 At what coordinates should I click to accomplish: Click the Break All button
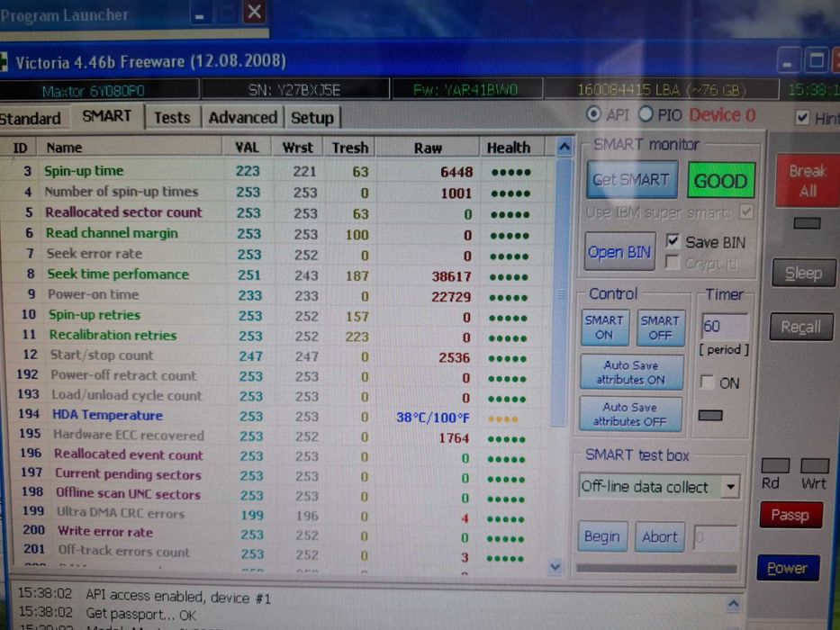point(808,181)
